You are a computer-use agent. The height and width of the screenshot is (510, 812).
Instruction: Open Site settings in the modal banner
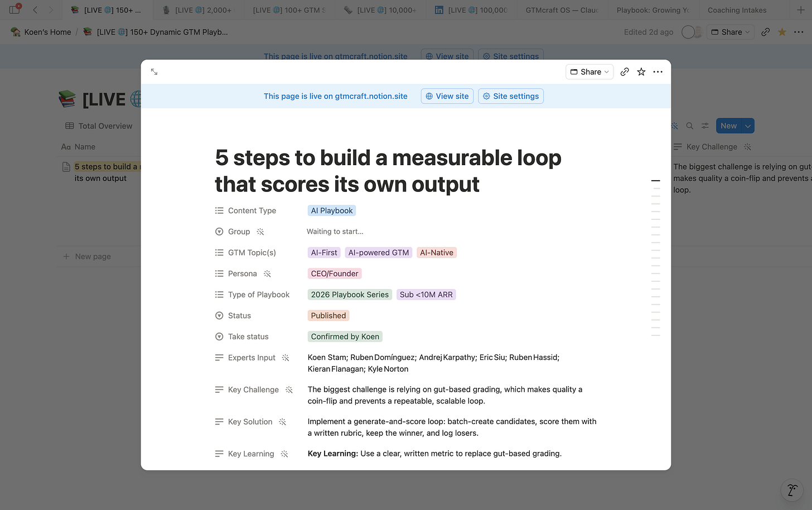tap(511, 96)
